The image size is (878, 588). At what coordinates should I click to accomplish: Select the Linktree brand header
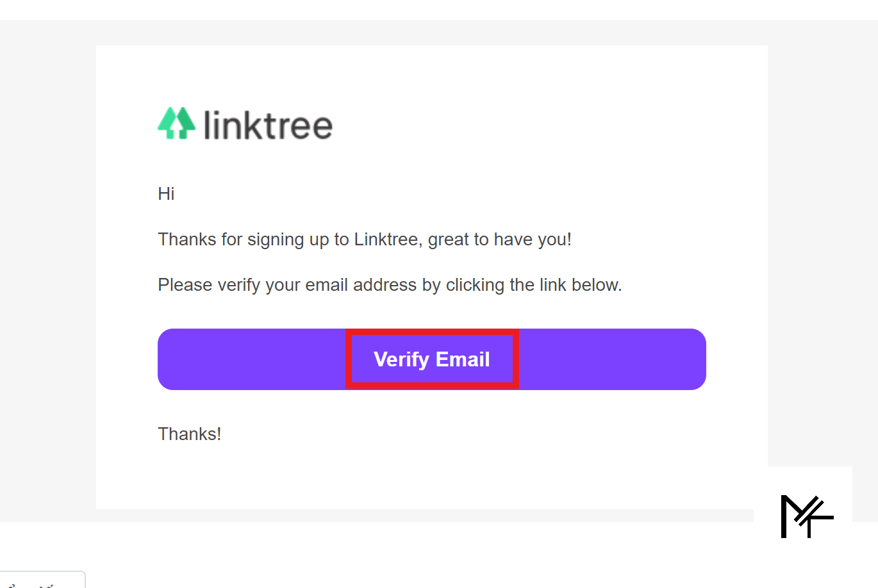[245, 124]
